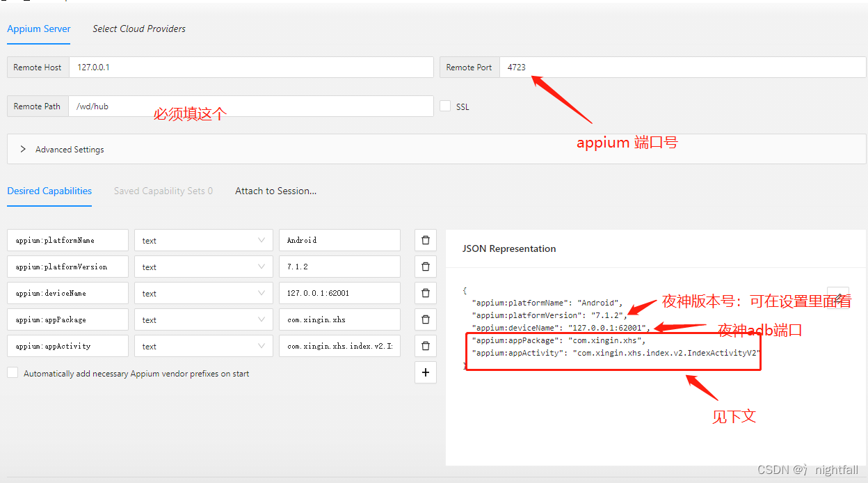Edit the appium:deviceName name field
The width and height of the screenshot is (868, 483).
(x=68, y=293)
